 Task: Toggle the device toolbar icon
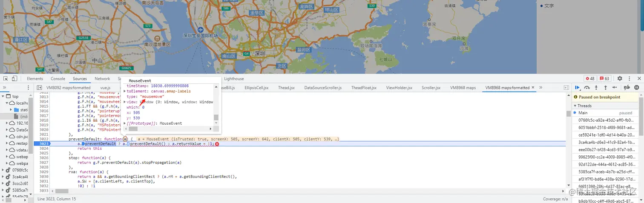[14, 79]
